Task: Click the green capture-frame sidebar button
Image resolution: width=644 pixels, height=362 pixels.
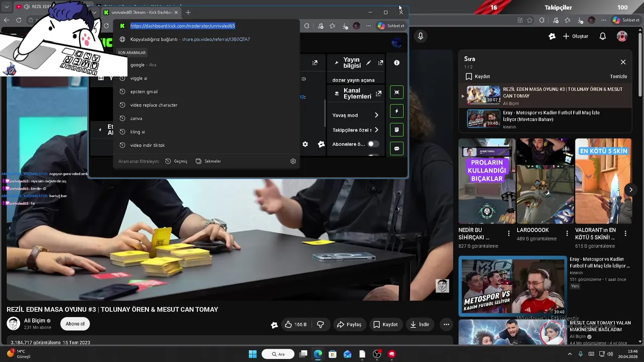Action: pos(396,92)
